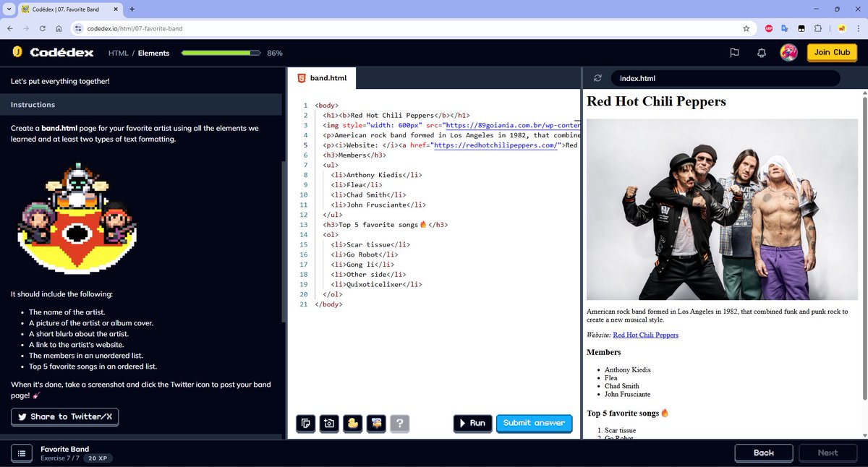Close the Favorite Band browser tab
The width and height of the screenshot is (868, 467).
coord(115,9)
